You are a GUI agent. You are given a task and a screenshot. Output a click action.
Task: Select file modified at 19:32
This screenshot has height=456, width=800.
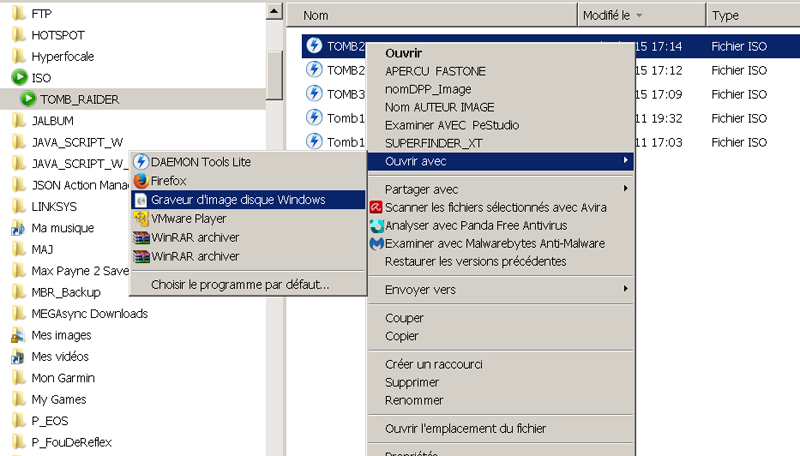tap(551, 118)
